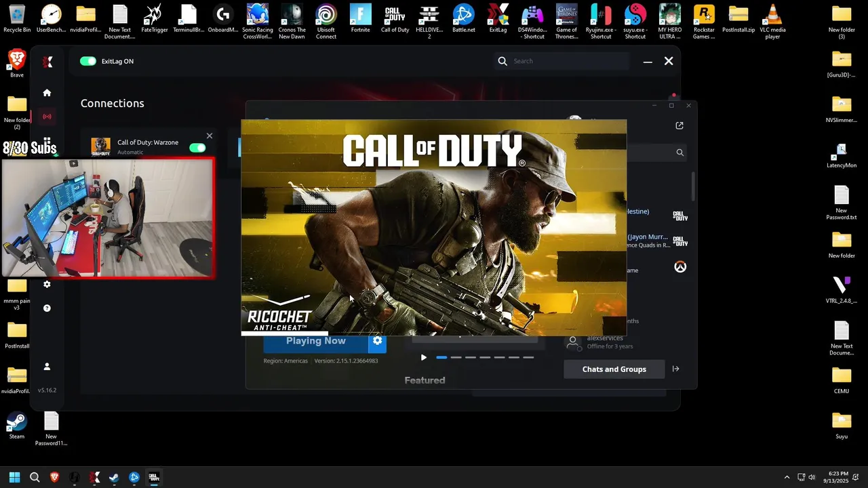Turn off the ExitLag ON master switch
Image resolution: width=868 pixels, height=488 pixels.
tap(88, 61)
